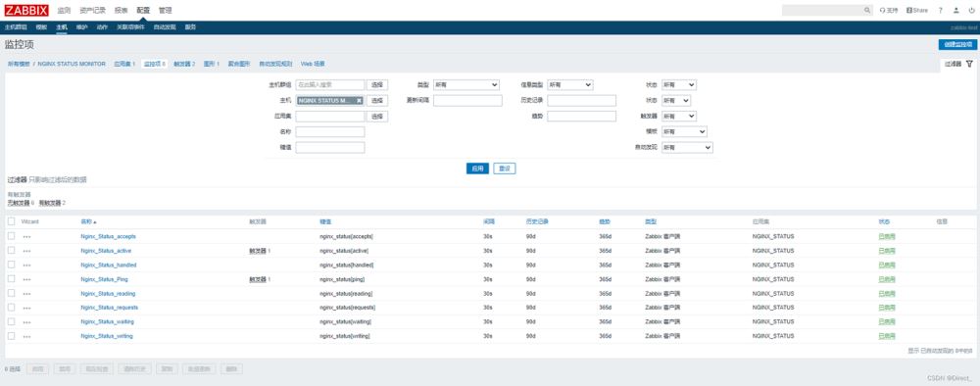Click the power sign-out icon
This screenshot has height=386, width=980.
(x=970, y=11)
